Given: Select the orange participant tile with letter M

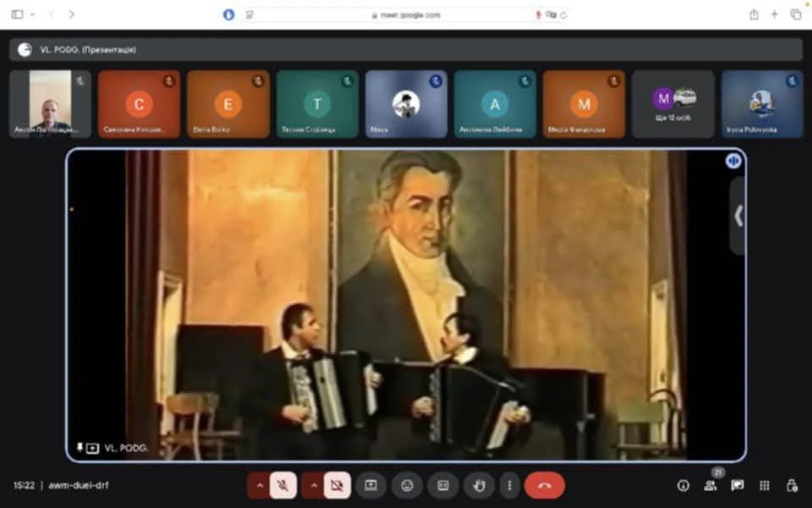Looking at the screenshot, I should tap(584, 104).
